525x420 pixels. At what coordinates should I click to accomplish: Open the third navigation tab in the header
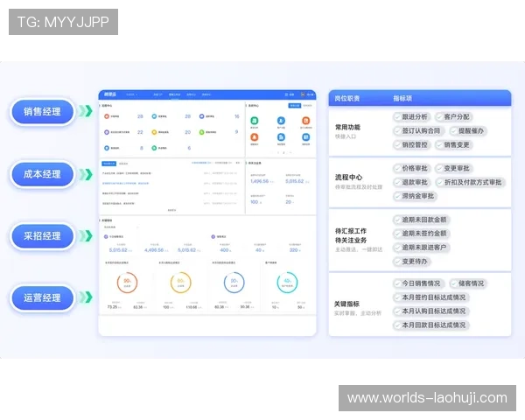[191, 94]
